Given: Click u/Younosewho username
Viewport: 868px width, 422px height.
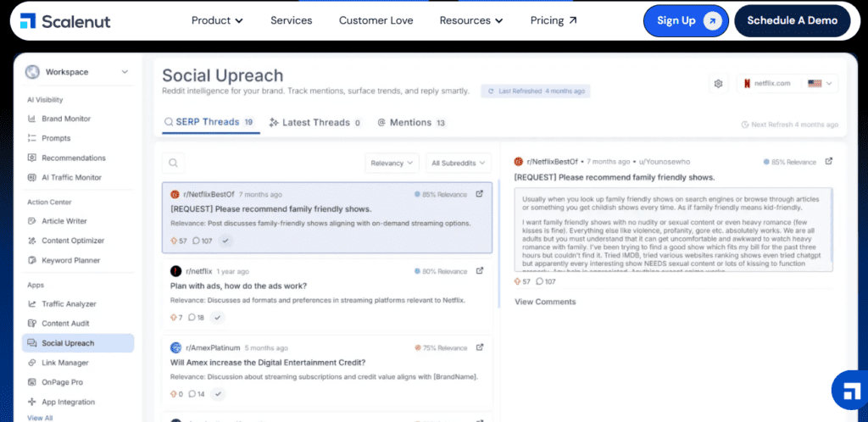Looking at the screenshot, I should pos(665,162).
